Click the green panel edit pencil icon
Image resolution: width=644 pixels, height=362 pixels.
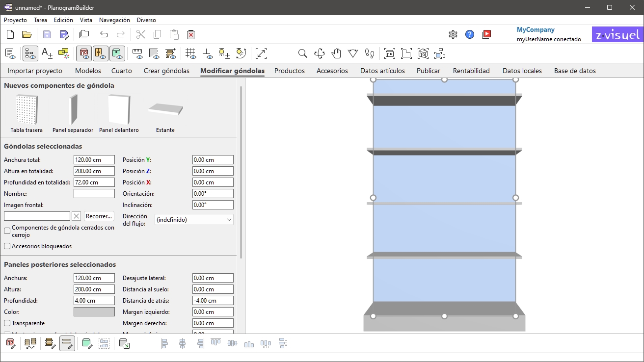click(x=87, y=343)
